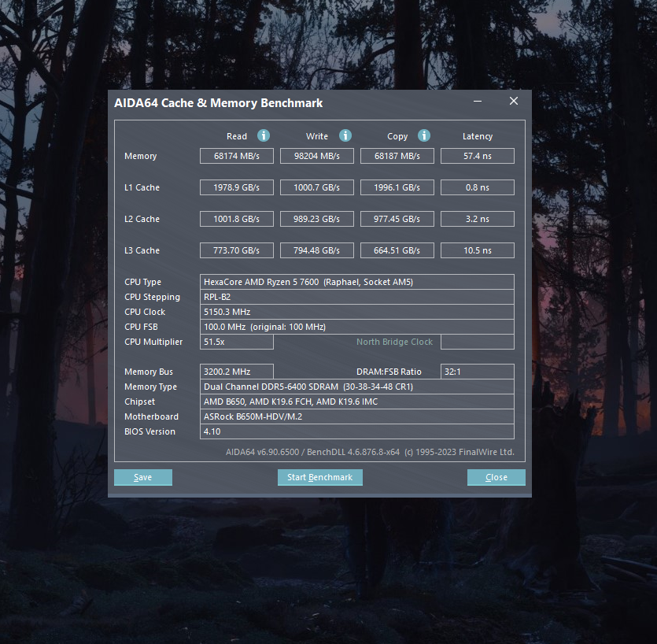
Task: Click the AIDA64 Cache & Memory Benchmark title bar
Action: click(275, 102)
